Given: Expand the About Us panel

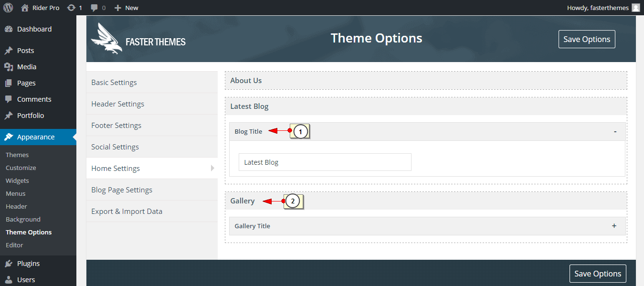Looking at the screenshot, I should (426, 80).
